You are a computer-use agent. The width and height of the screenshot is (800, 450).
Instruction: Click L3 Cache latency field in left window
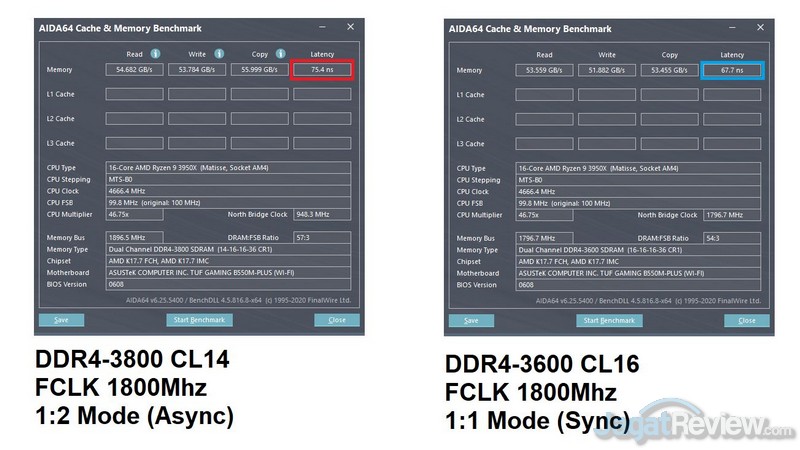click(x=322, y=143)
